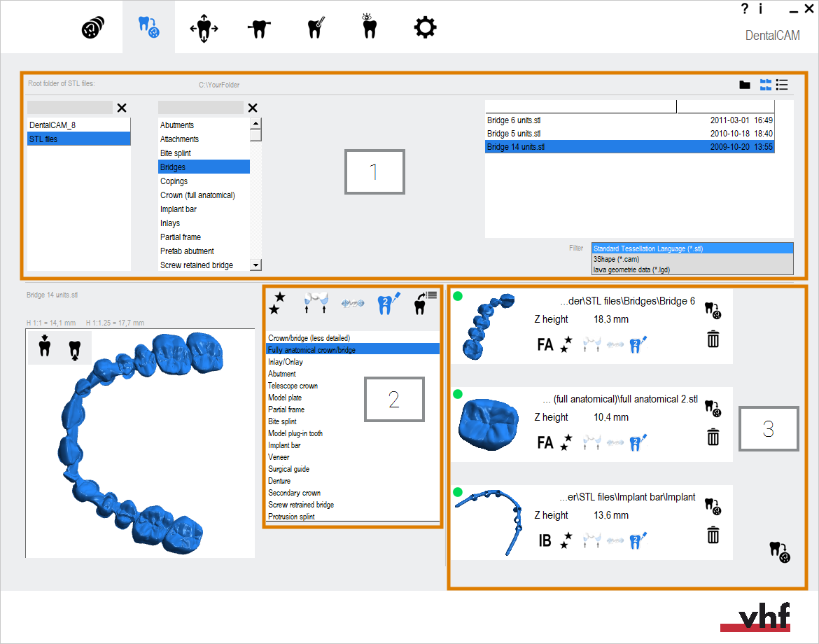Select the STL files folder

click(79, 139)
